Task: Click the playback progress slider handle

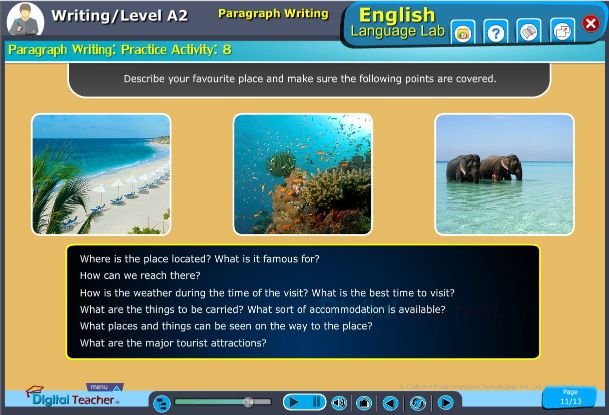Action: 248,402
